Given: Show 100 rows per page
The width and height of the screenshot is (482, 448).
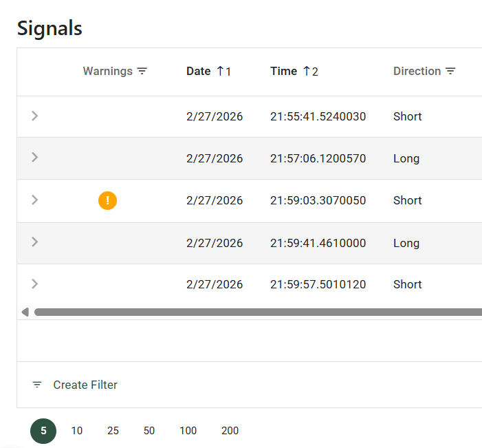Looking at the screenshot, I should pyautogui.click(x=188, y=431).
